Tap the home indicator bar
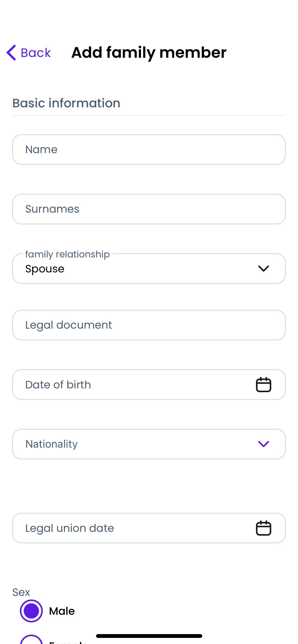This screenshot has height=644, width=298. coord(149,636)
